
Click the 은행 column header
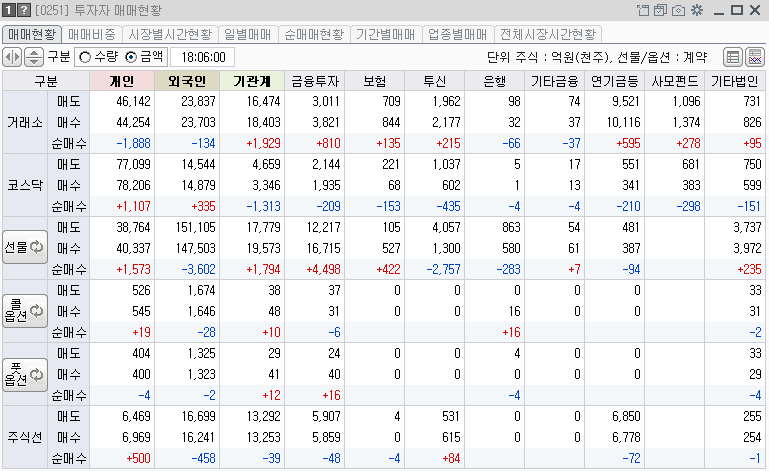494,81
